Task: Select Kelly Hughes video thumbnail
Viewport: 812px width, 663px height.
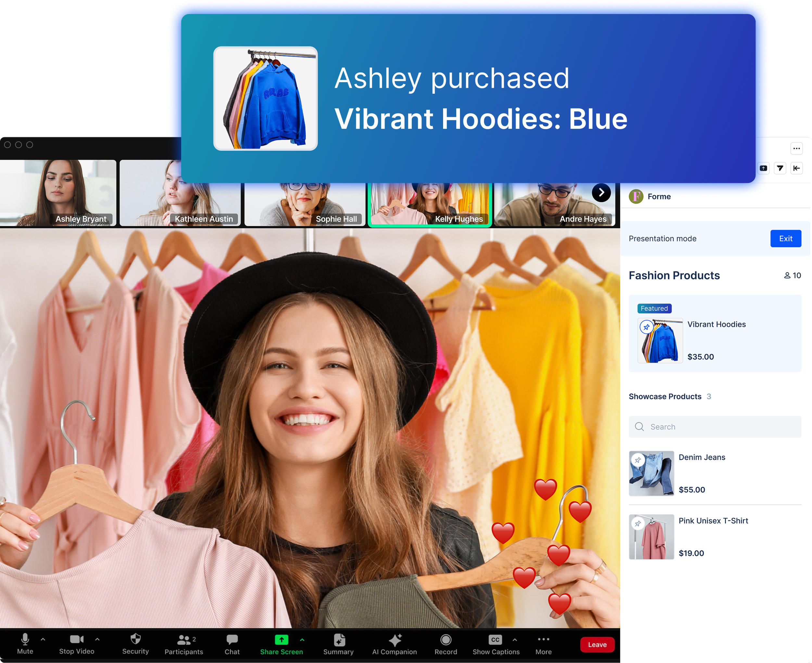Action: point(430,205)
